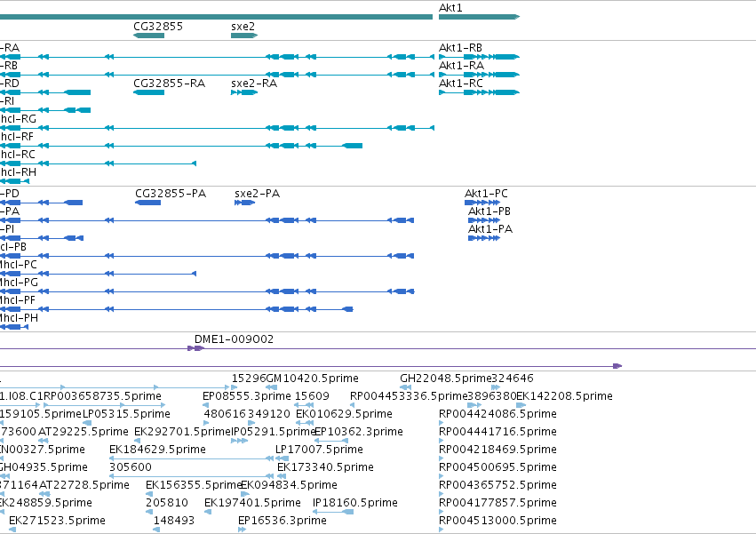Select the RP004177857.5prime entry
Screen dimensions: 756x534
(x=497, y=503)
